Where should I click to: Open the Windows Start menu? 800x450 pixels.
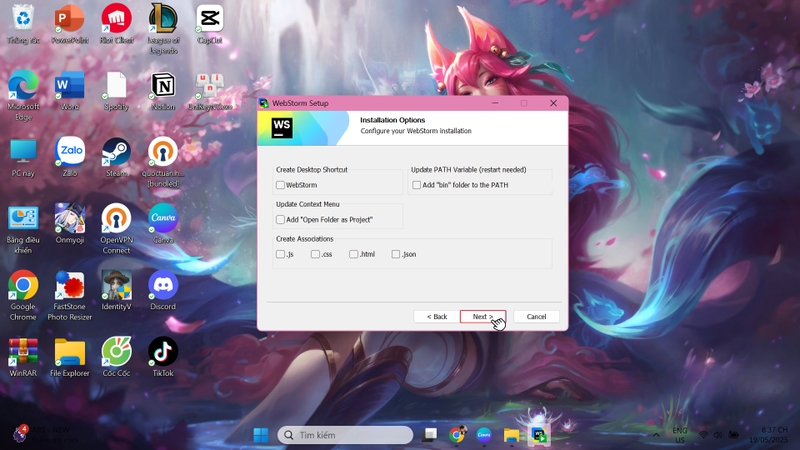(x=261, y=435)
